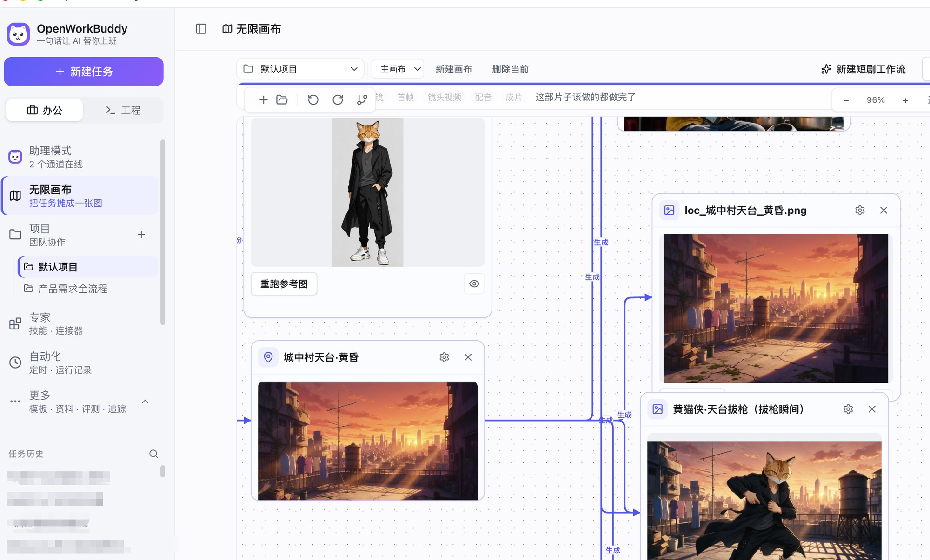Close the 城中村天台·黄昏 card

coord(468,357)
